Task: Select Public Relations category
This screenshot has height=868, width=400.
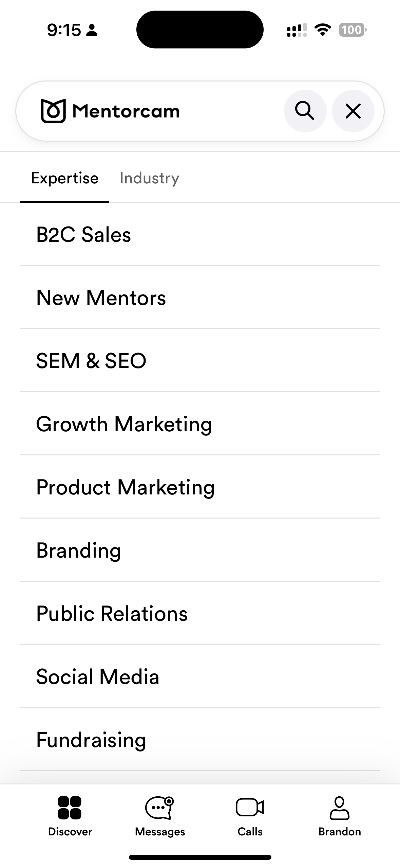Action: point(112,614)
